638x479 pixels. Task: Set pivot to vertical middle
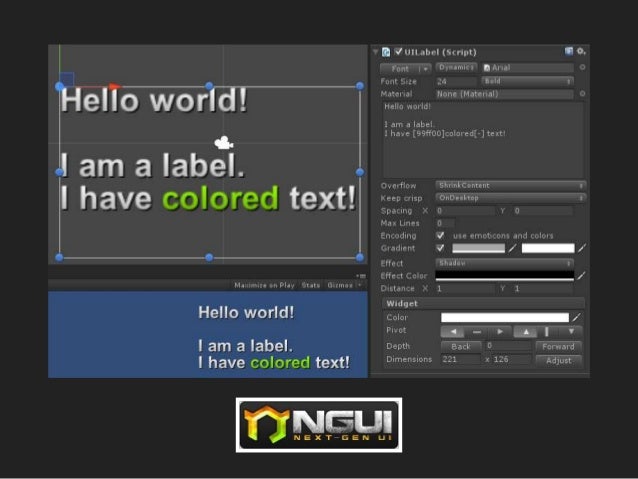point(548,332)
